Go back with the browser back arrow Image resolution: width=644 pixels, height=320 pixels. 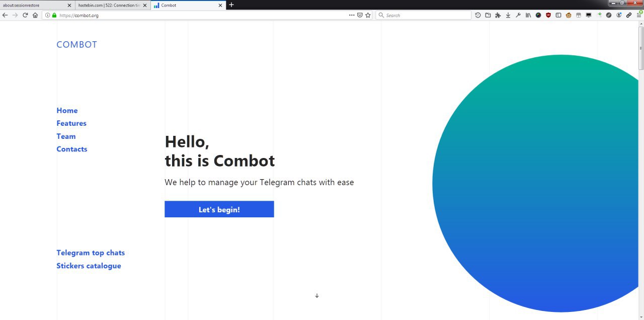point(5,15)
